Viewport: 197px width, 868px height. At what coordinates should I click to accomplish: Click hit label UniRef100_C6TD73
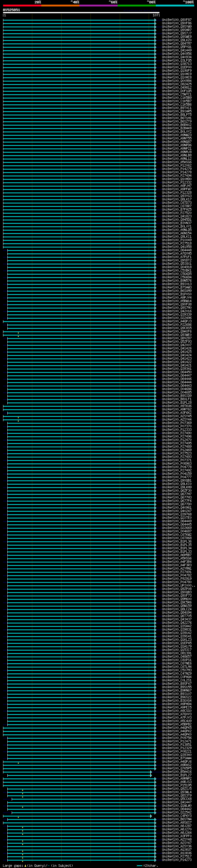point(177,203)
